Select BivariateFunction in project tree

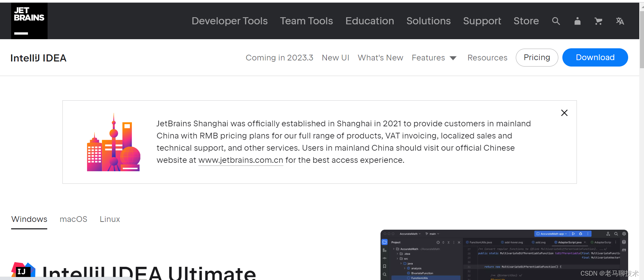click(x=420, y=273)
